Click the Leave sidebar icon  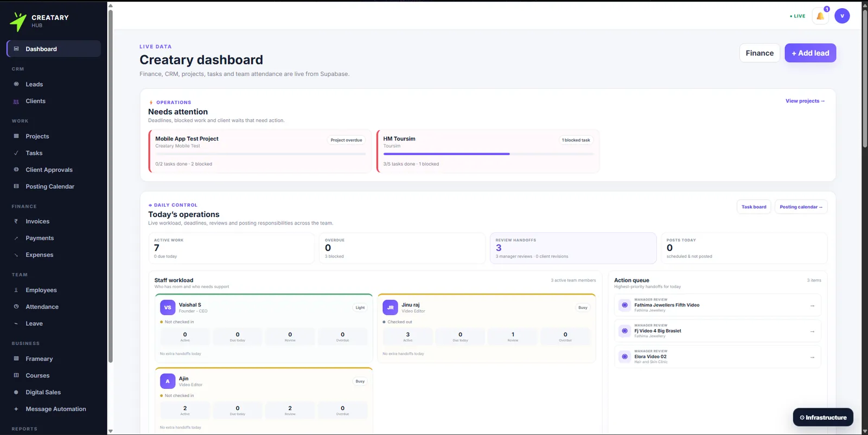pos(16,324)
